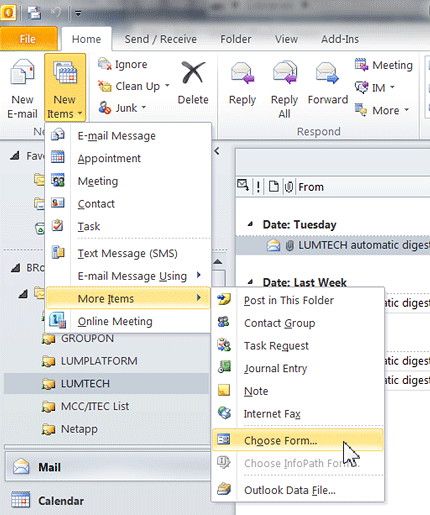
Task: Open the New Items dropdown button
Action: [x=65, y=88]
